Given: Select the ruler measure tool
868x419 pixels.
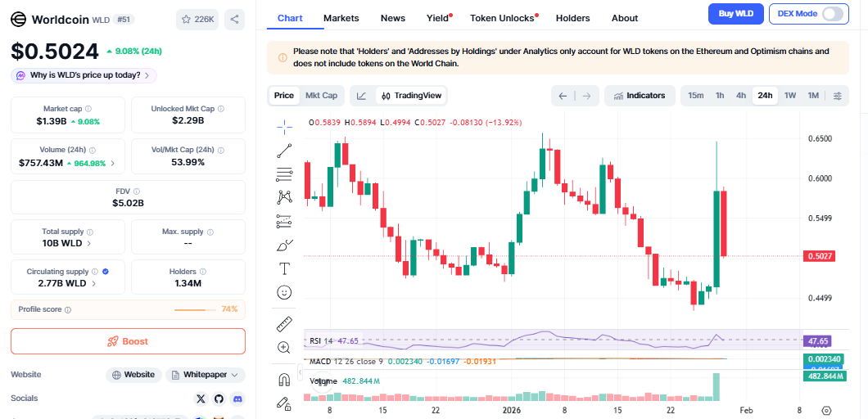Looking at the screenshot, I should (x=284, y=323).
